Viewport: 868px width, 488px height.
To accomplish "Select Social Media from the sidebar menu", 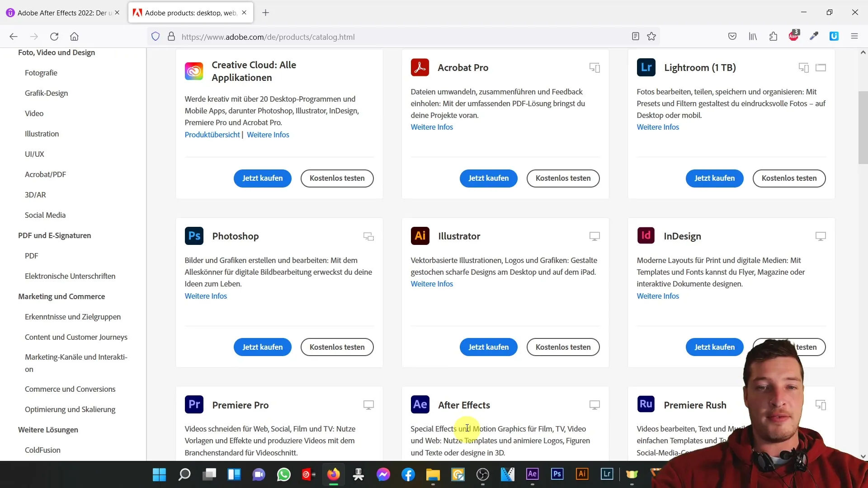I will tap(45, 215).
